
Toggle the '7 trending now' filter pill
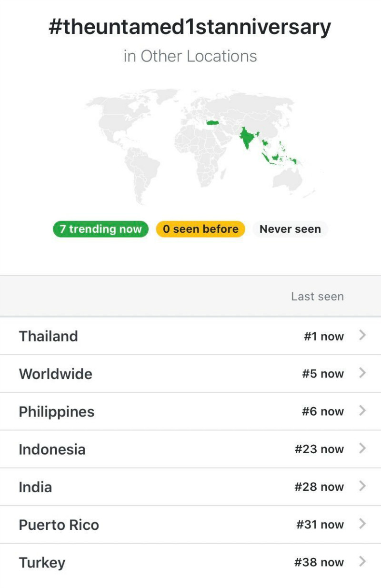point(100,229)
